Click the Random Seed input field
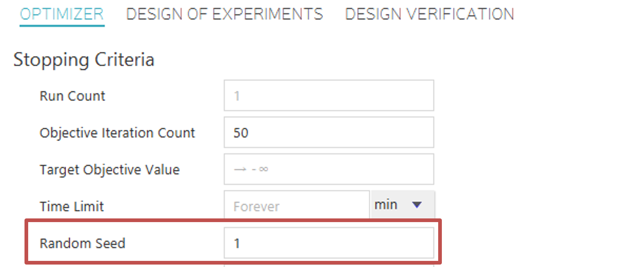Screen dimensions: 644x267 (329, 243)
